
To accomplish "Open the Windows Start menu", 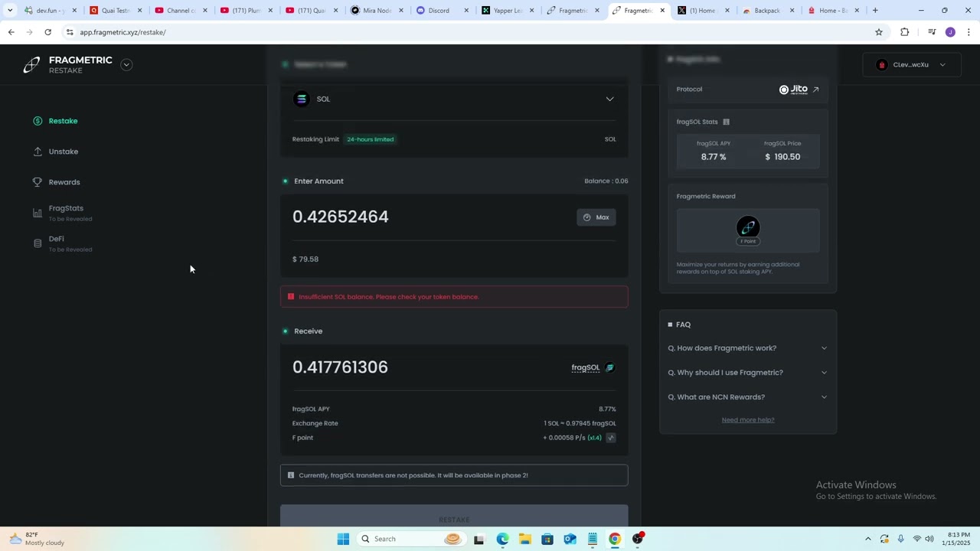I will coord(343,539).
